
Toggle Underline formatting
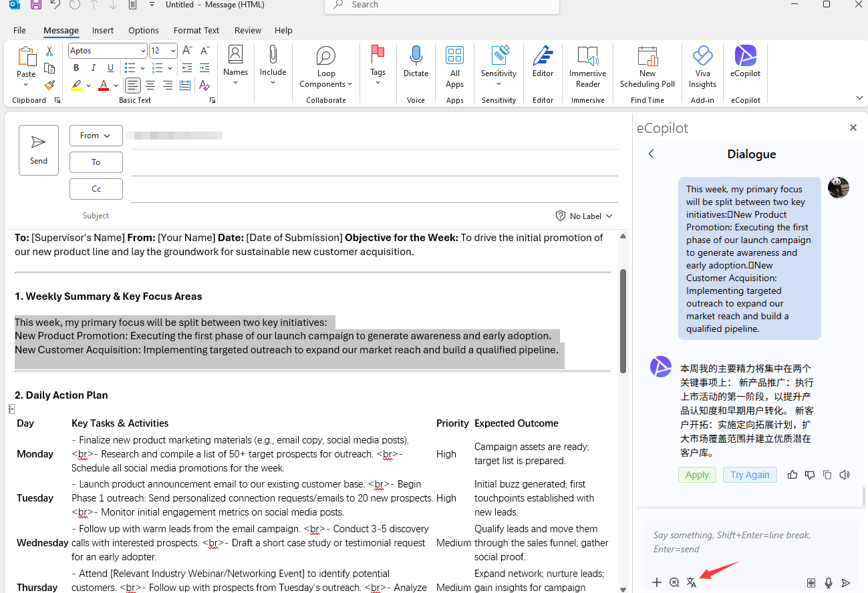111,67
